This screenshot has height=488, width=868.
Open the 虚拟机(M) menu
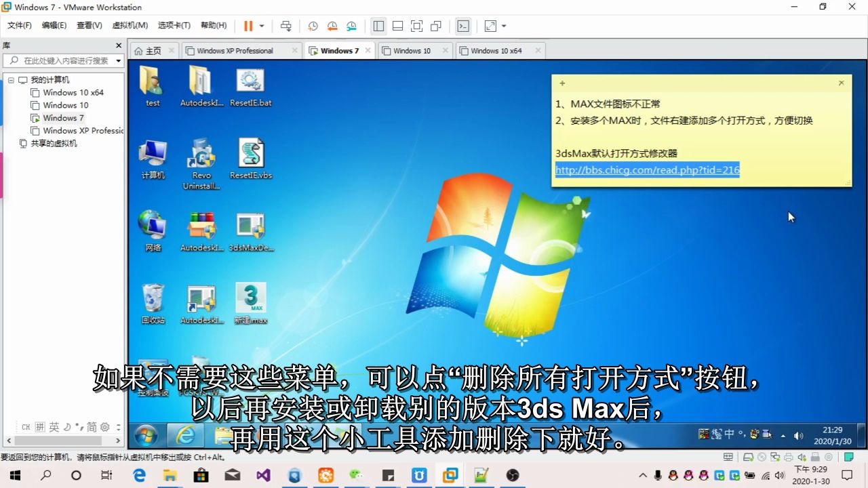pyautogui.click(x=130, y=25)
